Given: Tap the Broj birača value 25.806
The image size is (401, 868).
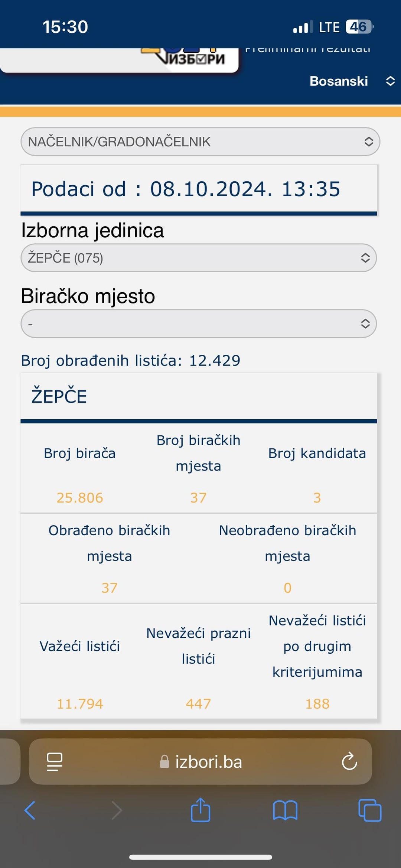Looking at the screenshot, I should (80, 498).
